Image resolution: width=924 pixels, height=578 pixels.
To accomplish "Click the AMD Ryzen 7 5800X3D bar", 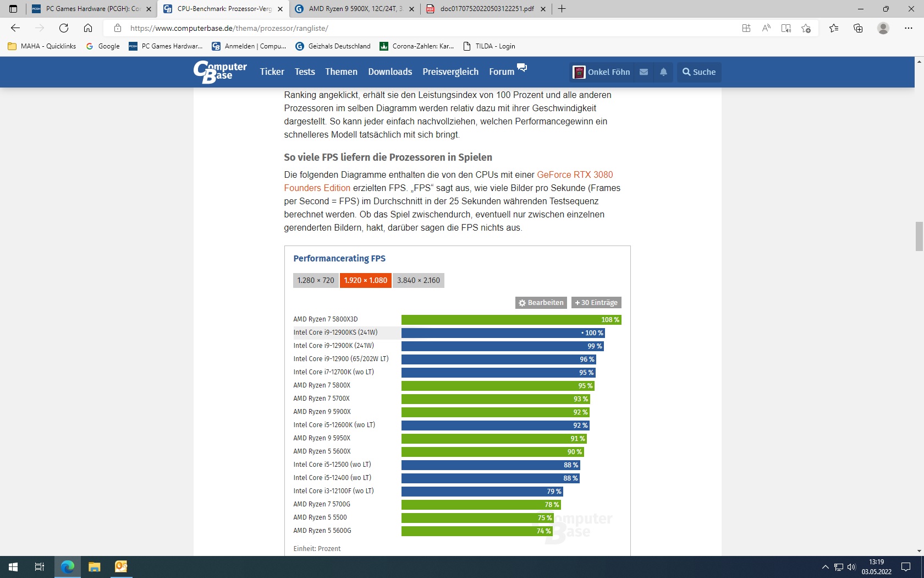I will [x=511, y=320].
